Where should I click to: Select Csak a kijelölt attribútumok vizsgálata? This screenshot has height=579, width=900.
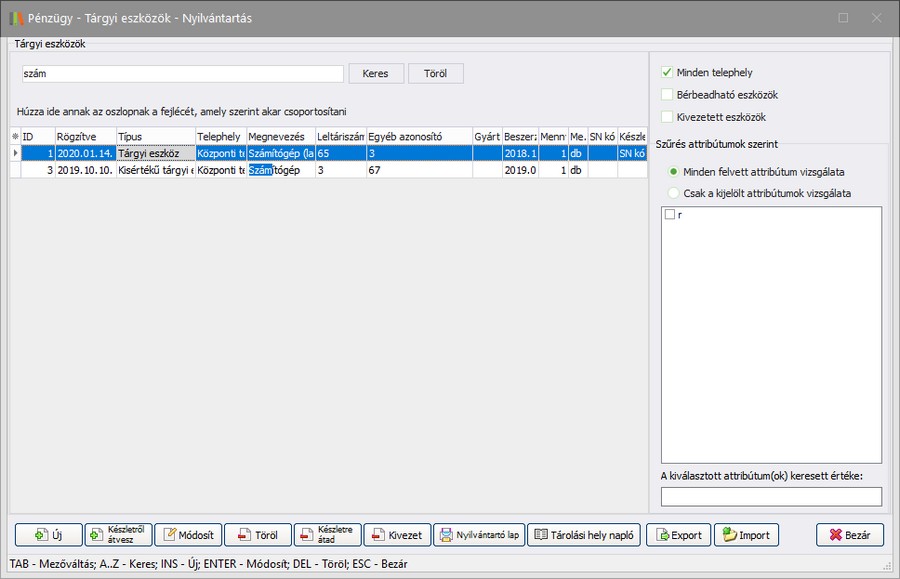point(675,193)
